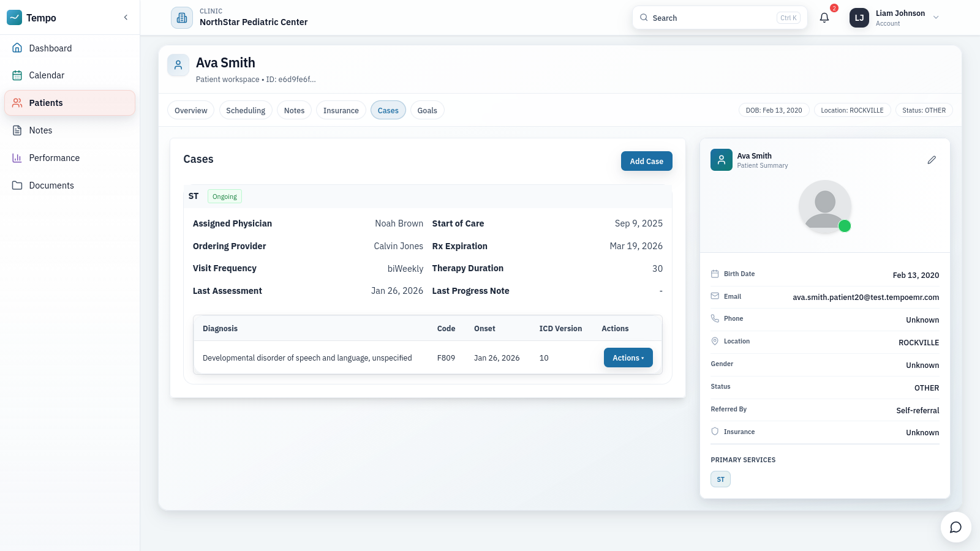Click the Mar 19, 2026 Rx expiration
Viewport: 980px width, 551px height.
[x=636, y=246]
